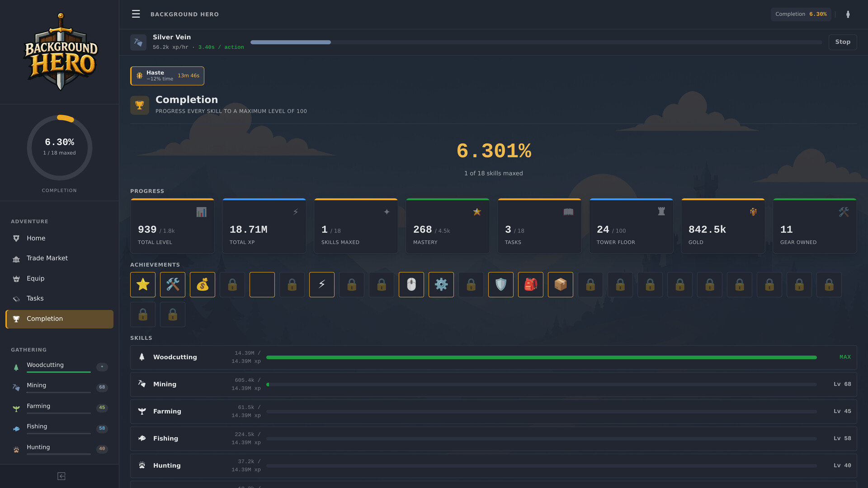The image size is (868, 488).
Task: Click the Haste buff chip
Action: click(x=167, y=76)
